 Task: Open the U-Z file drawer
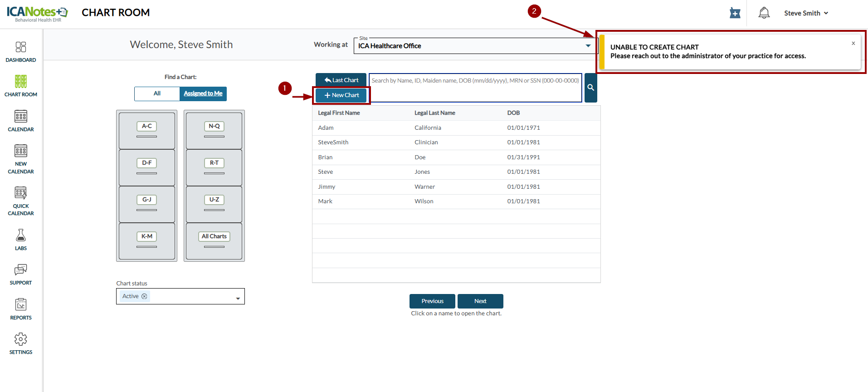click(214, 204)
